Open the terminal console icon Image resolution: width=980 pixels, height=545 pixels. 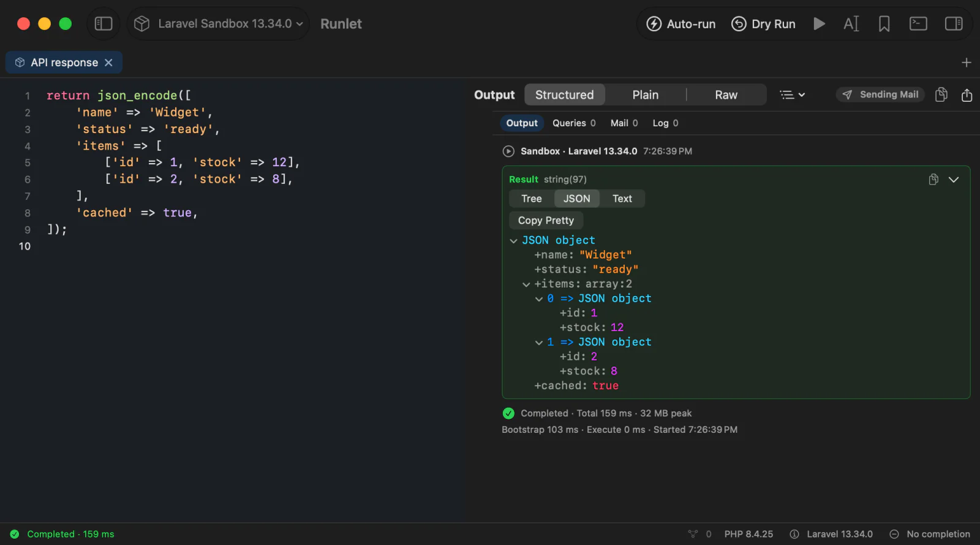tap(918, 24)
